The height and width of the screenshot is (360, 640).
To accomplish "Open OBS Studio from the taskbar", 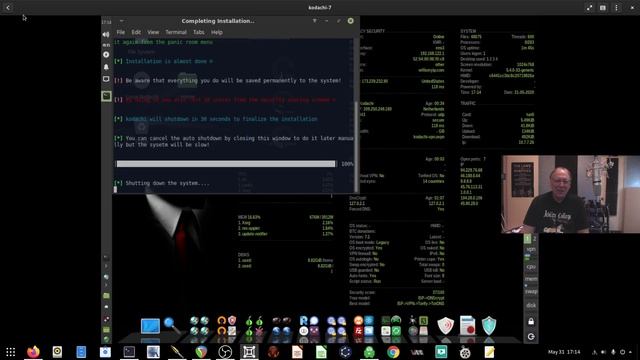I will [x=225, y=352].
